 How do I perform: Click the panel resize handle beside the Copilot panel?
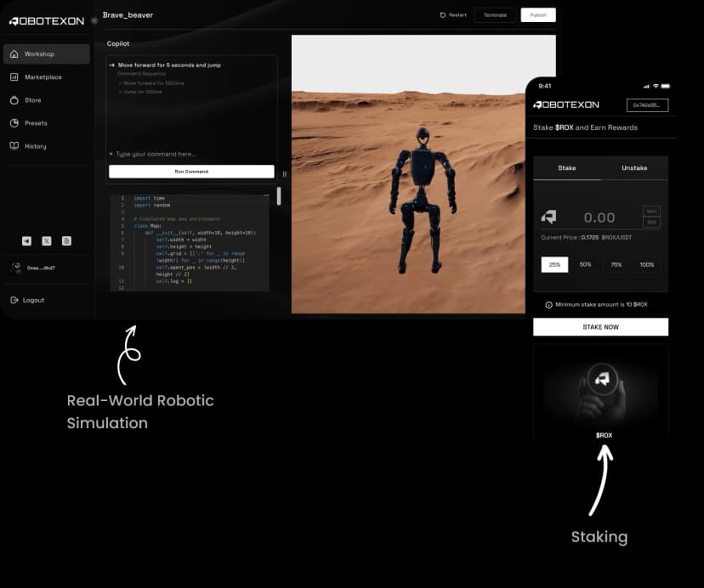284,174
